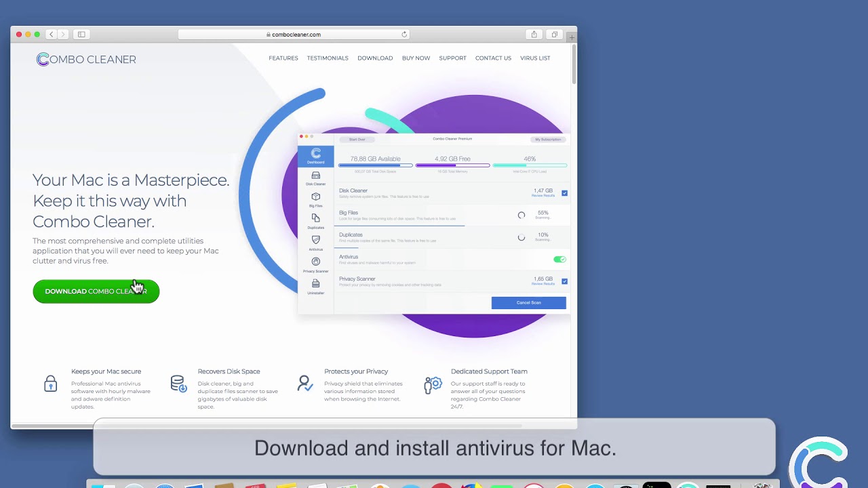This screenshot has width=868, height=488.
Task: Click the Duplicates 10% scanning spinner
Action: coord(521,238)
